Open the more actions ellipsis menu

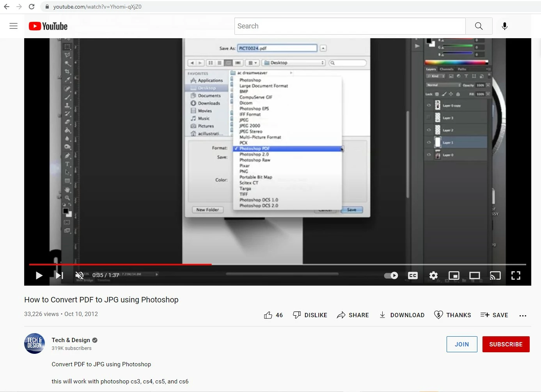[x=523, y=315]
